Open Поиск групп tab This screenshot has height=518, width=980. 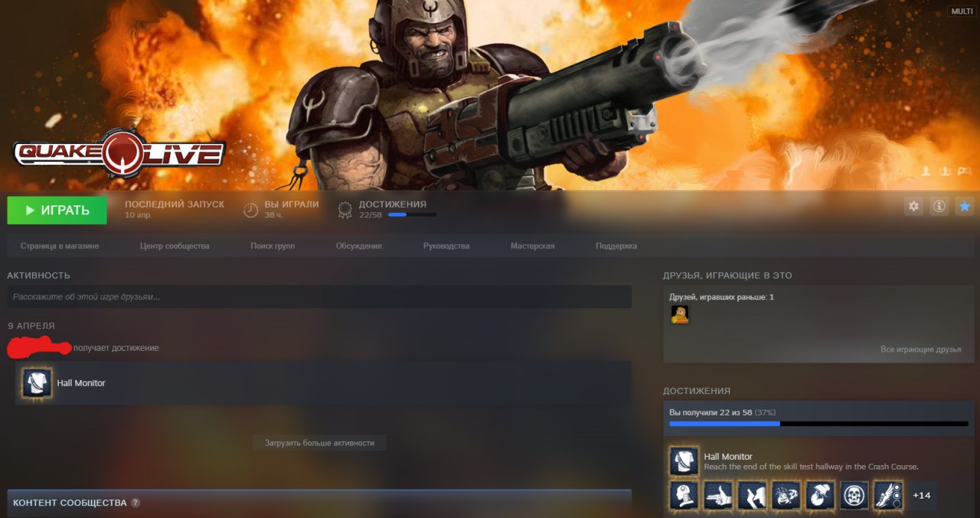click(273, 246)
